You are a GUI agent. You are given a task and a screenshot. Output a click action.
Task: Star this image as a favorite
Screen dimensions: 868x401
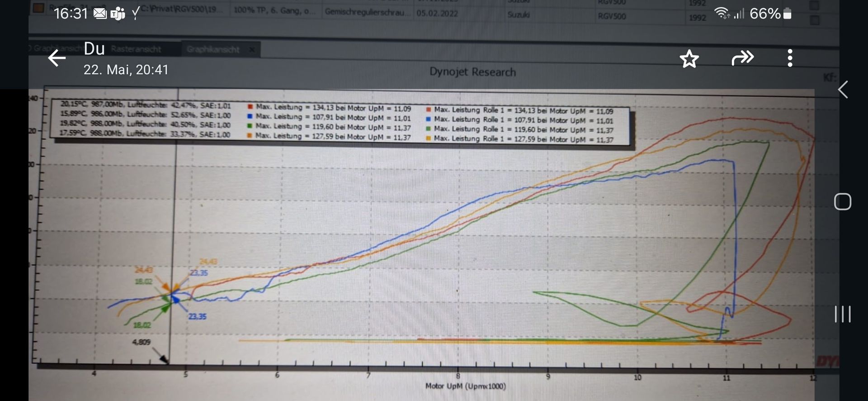tap(689, 58)
